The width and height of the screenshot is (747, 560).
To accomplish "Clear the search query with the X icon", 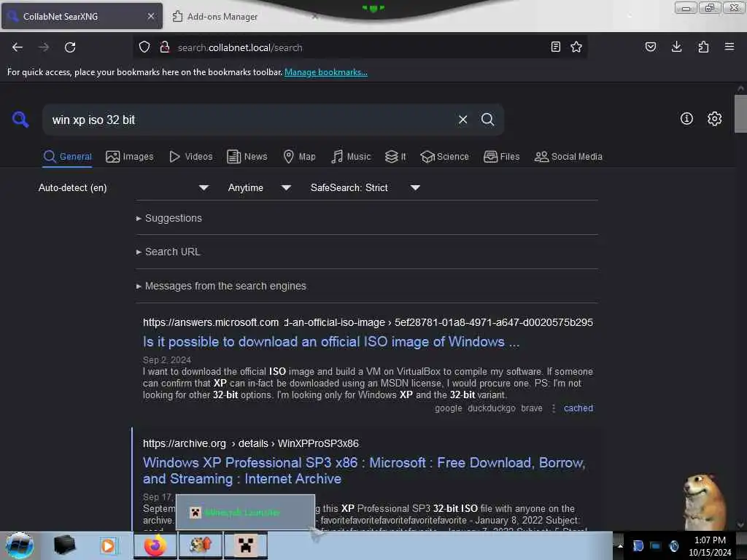I will point(462,120).
